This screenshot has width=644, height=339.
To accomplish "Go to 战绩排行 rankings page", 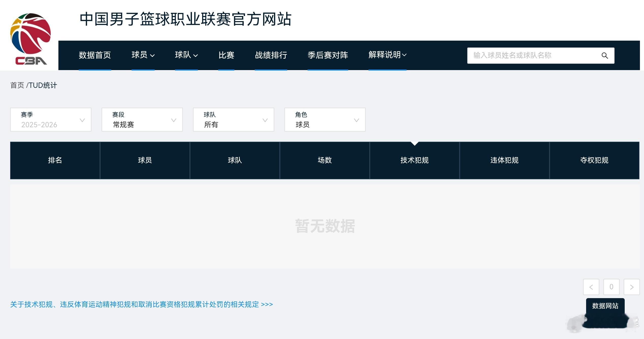I will (x=271, y=55).
